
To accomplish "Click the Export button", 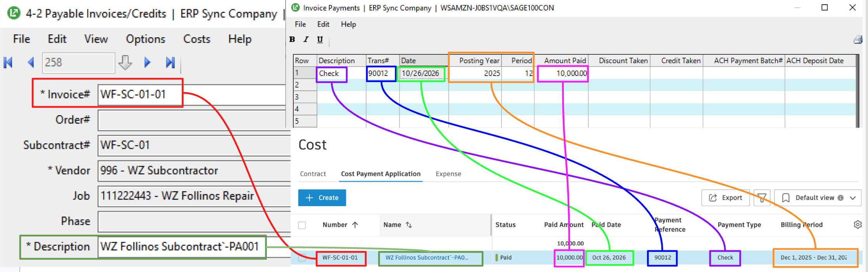I will tap(725, 198).
